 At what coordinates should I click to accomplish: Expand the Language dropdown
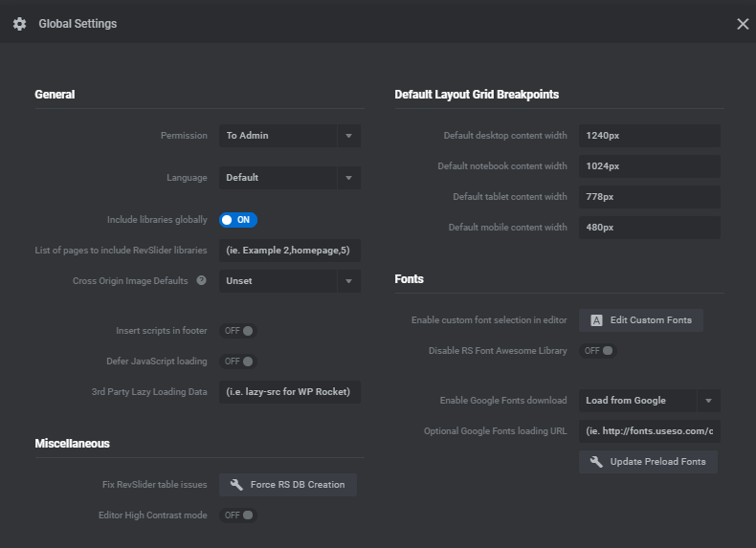(289, 178)
